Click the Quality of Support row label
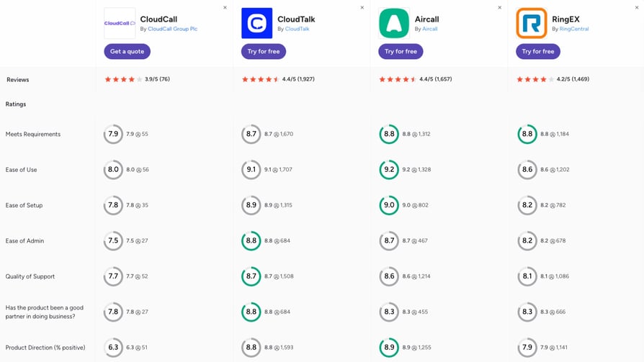The height and width of the screenshot is (362, 644). point(30,276)
